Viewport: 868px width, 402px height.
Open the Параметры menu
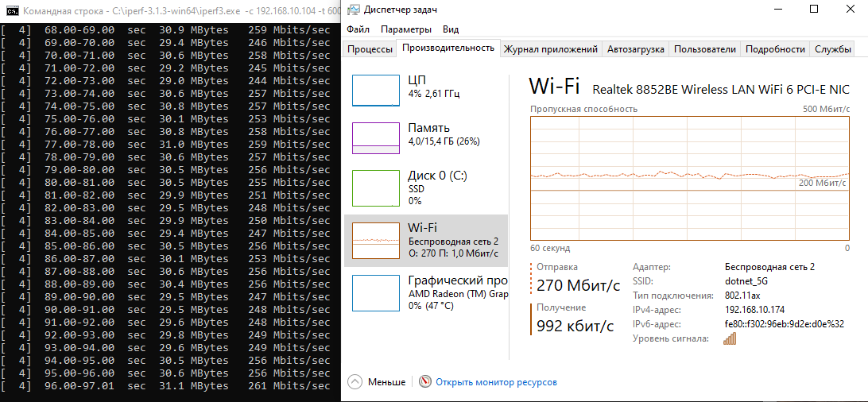pos(405,29)
